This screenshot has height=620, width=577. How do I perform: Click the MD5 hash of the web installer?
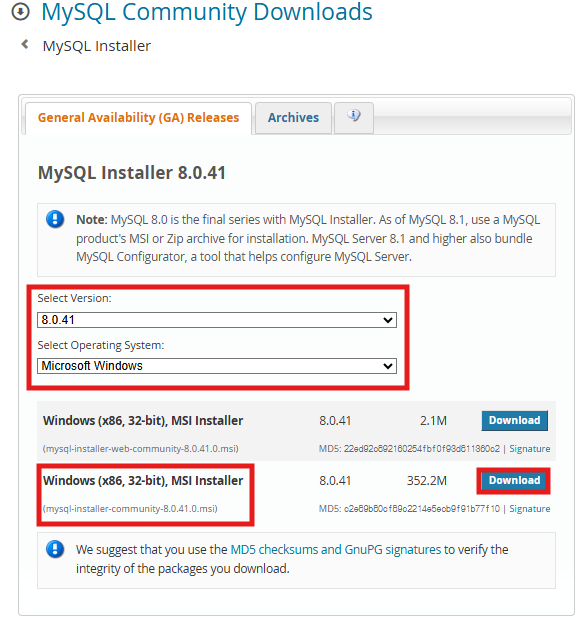[x=422, y=449]
